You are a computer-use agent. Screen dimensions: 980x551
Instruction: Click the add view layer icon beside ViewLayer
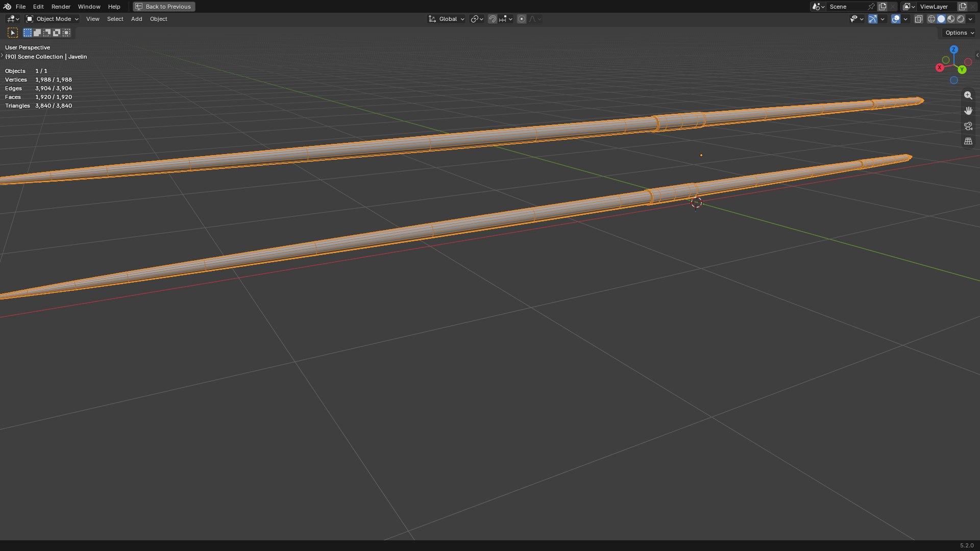pos(963,7)
